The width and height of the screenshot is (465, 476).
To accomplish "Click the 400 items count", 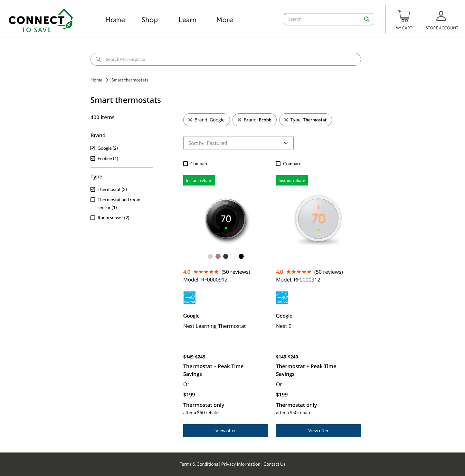I will coord(102,117).
